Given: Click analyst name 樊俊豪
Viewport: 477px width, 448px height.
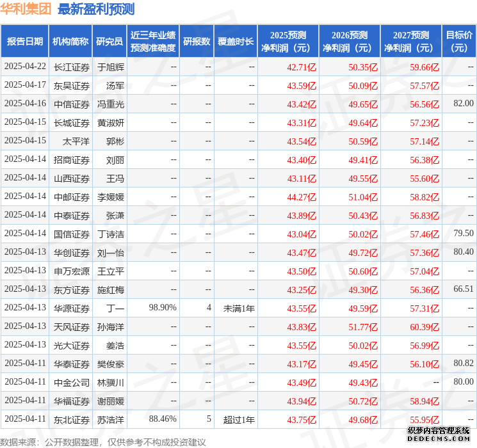Looking at the screenshot, I should (111, 364).
